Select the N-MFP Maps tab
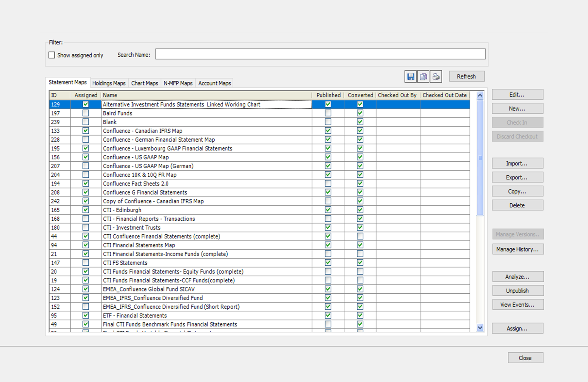This screenshot has height=382, width=588. point(178,83)
